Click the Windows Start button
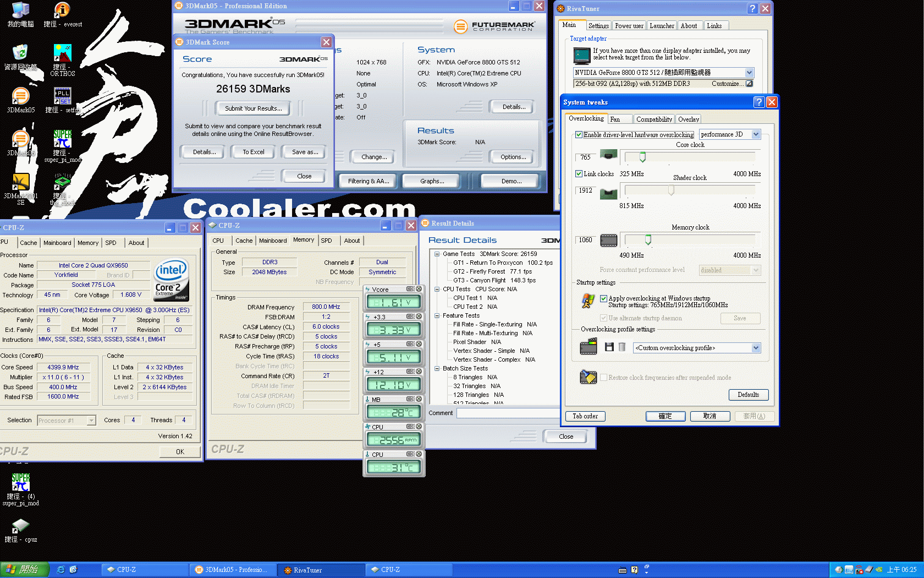 click(x=25, y=570)
